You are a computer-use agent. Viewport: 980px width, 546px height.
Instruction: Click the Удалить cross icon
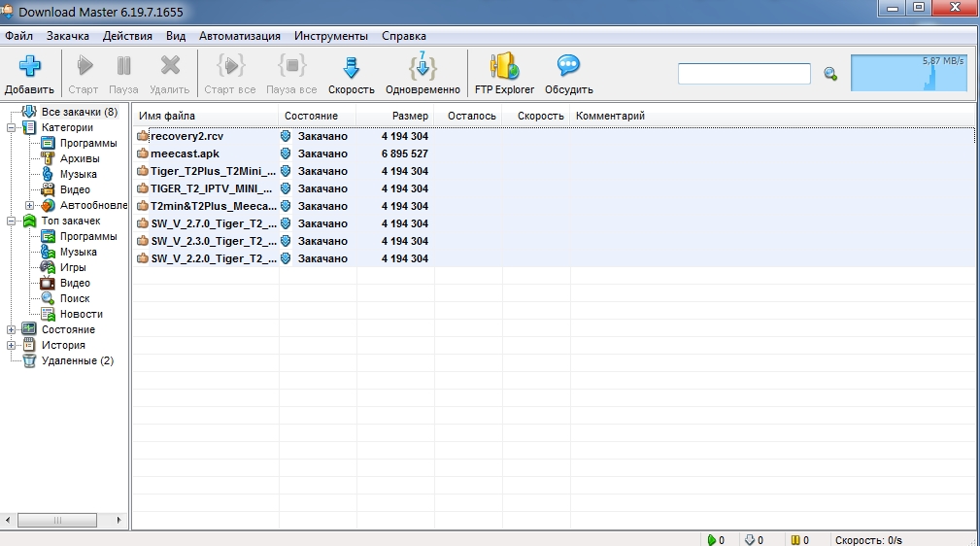coord(170,66)
